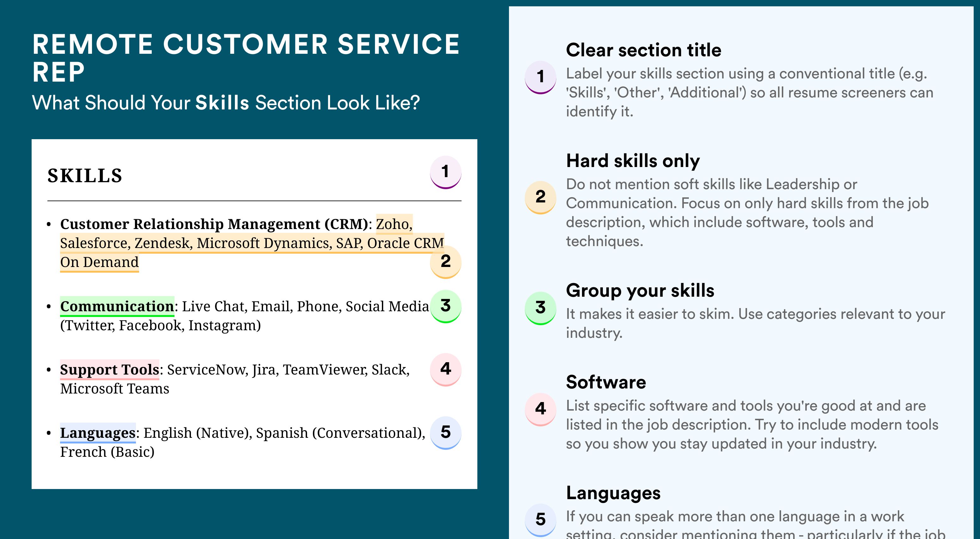Click the blue number 5 badge beside Languages line
This screenshot has height=539, width=980.
click(445, 432)
